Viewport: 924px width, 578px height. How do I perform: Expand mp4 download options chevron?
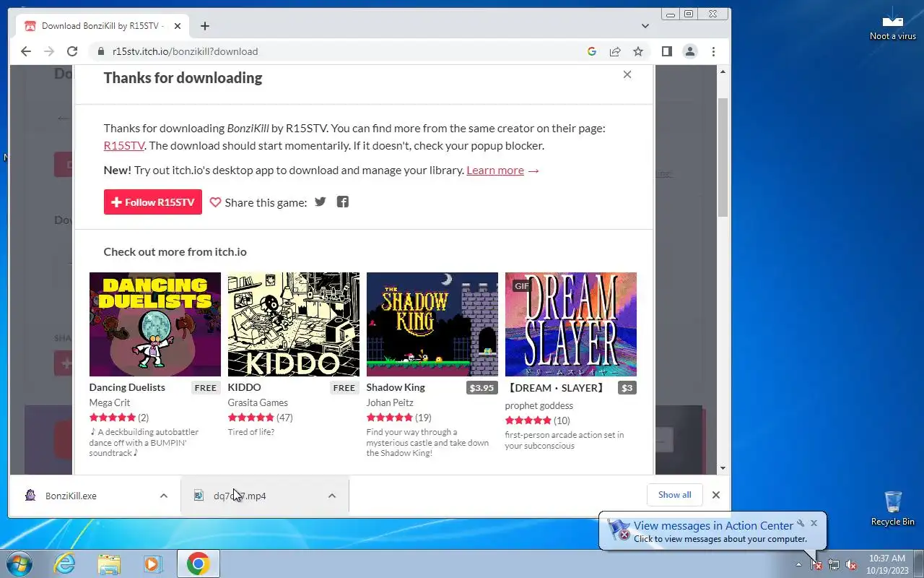click(332, 496)
